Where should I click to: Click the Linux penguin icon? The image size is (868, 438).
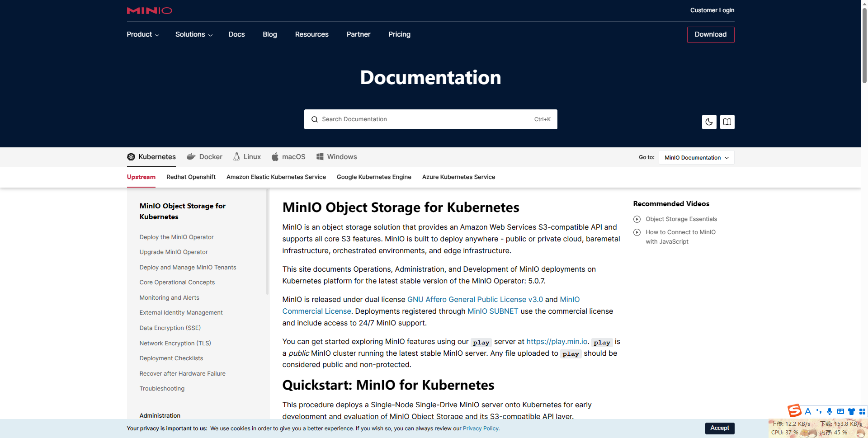(236, 157)
